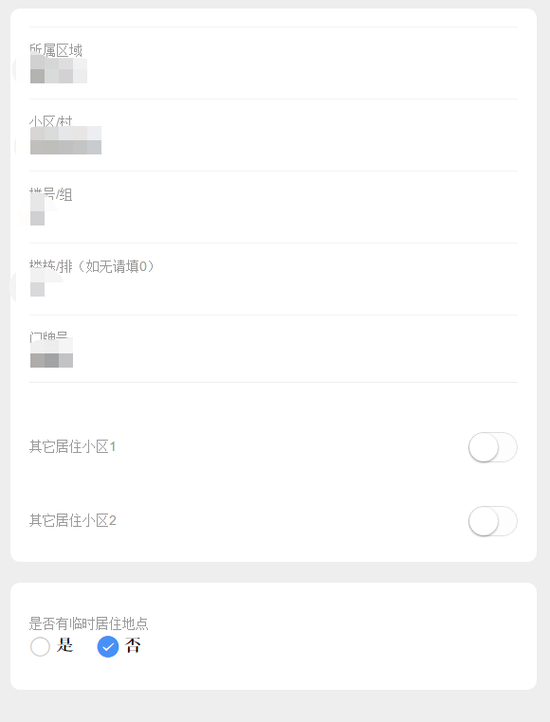Click the 幢号/组 field label

51,194
